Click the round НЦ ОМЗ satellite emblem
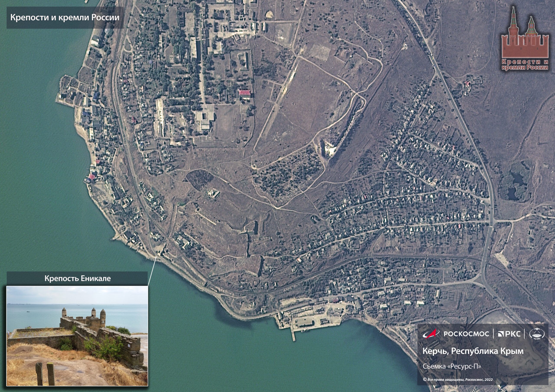The width and height of the screenshot is (555, 392). point(537,334)
